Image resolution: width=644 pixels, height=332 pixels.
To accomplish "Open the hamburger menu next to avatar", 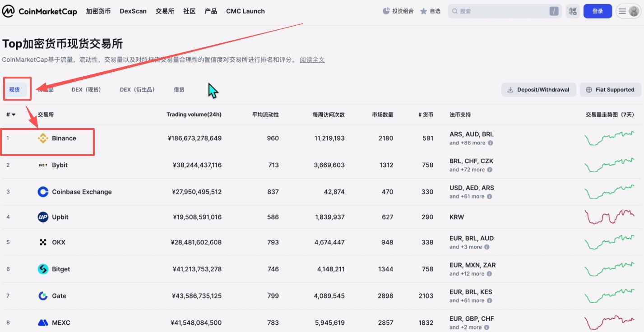I will (x=622, y=11).
